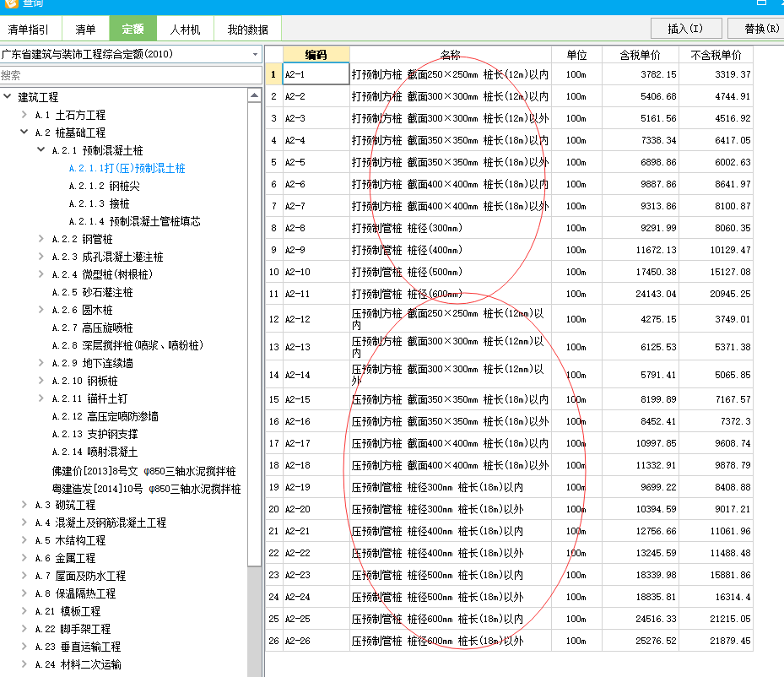784x677 pixels.
Task: Expand the A.2.6 圆木桩 node
Action: [x=41, y=310]
